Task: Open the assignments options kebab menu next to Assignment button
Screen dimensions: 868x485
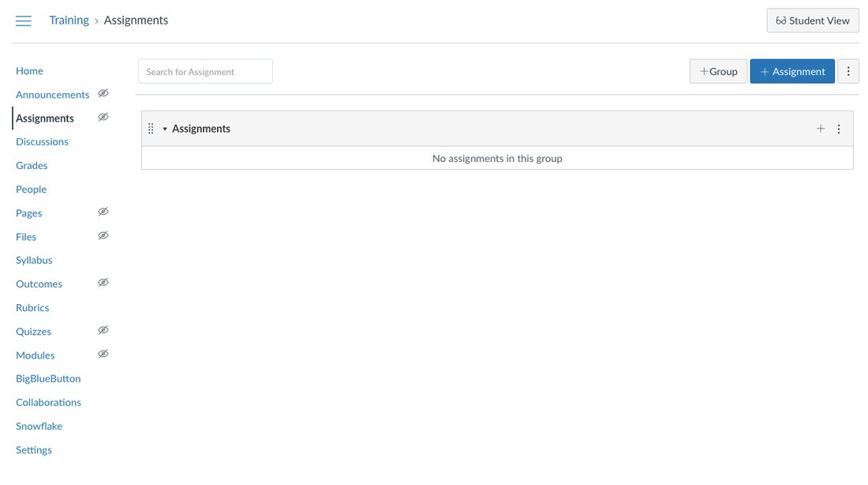Action: click(x=847, y=71)
